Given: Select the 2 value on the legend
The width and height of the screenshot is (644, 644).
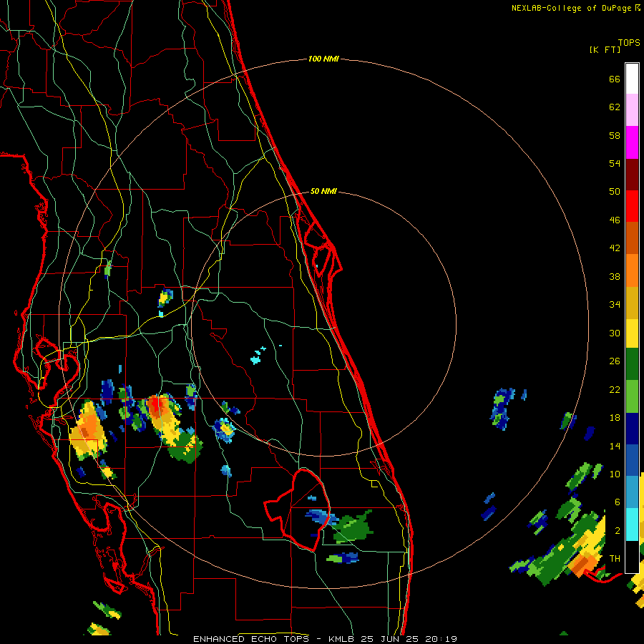Looking at the screenshot, I should (x=618, y=531).
